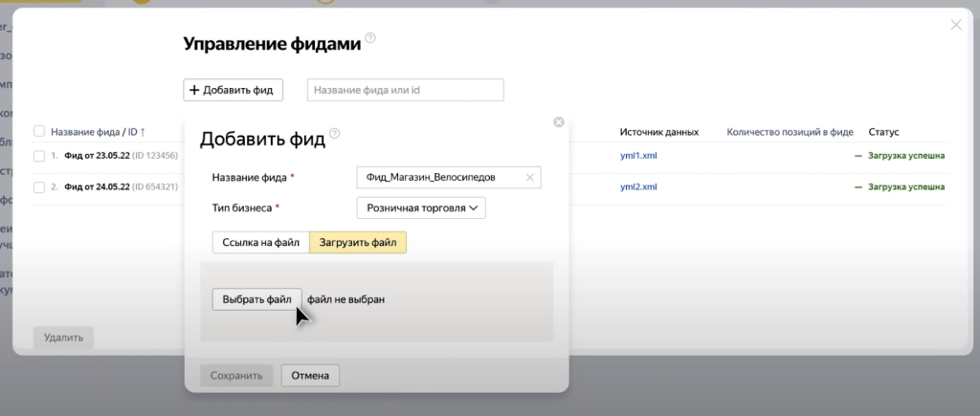Close the Добавить фид popup with the x icon
The height and width of the screenshot is (416, 980).
tap(559, 122)
